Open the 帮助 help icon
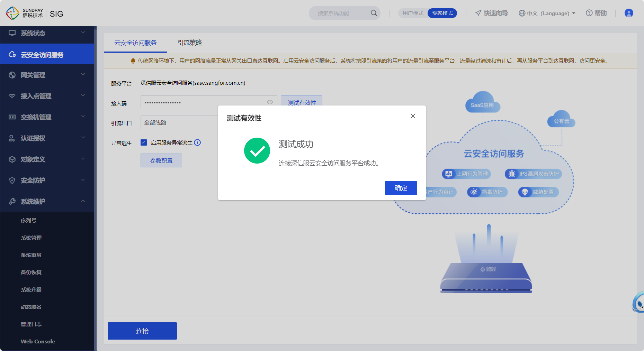 coord(589,13)
